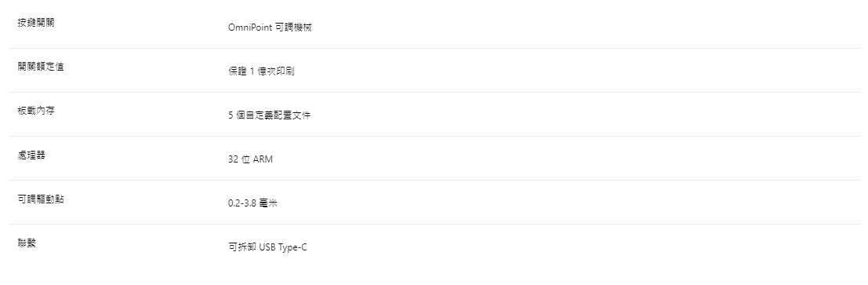Image resolution: width=868 pixels, height=285 pixels.
Task: Select the OmniPoint 可調機械 value text
Action: click(x=270, y=27)
